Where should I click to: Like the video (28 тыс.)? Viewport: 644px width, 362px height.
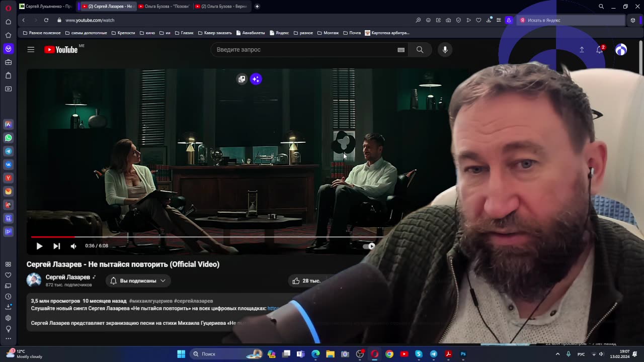point(306,281)
